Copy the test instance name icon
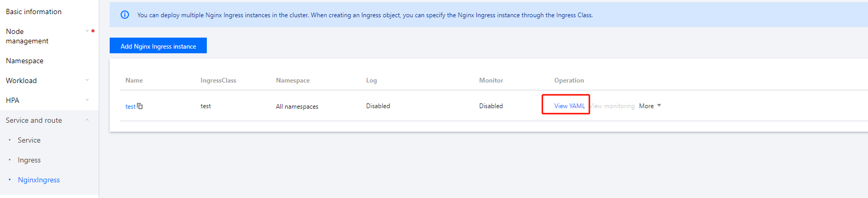 140,106
